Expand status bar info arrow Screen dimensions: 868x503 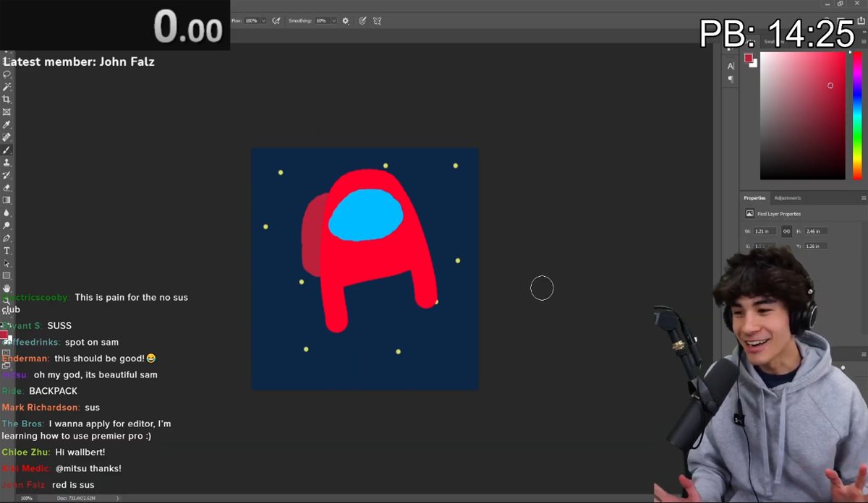click(117, 498)
